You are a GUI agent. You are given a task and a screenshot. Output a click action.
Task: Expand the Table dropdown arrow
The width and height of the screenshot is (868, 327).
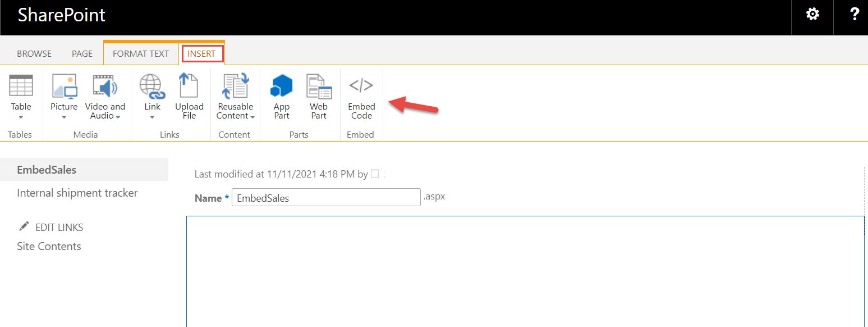pos(21,117)
